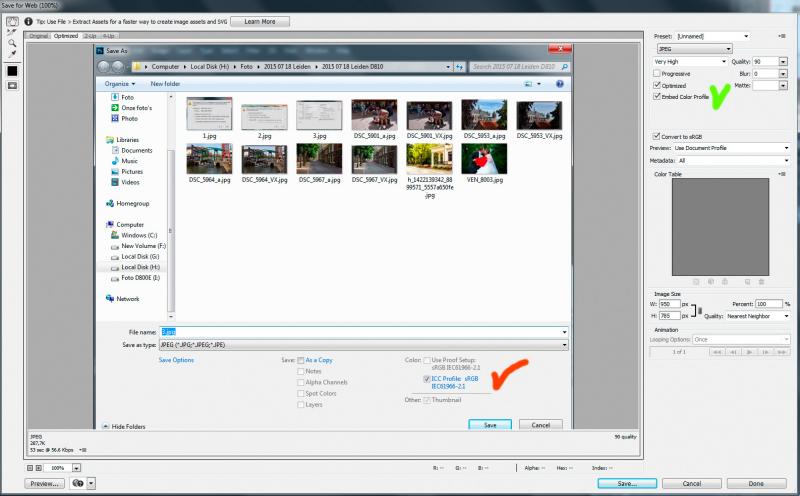The height and width of the screenshot is (496, 800).
Task: Open the Preset dropdown
Action: pos(712,36)
